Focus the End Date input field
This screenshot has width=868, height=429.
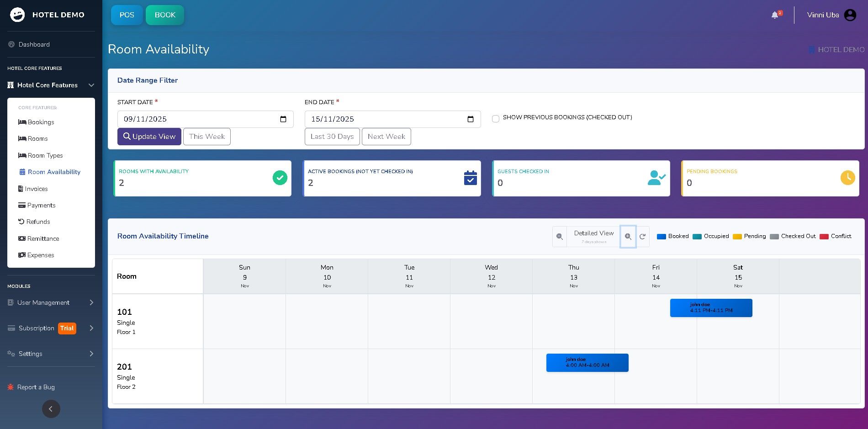(393, 119)
